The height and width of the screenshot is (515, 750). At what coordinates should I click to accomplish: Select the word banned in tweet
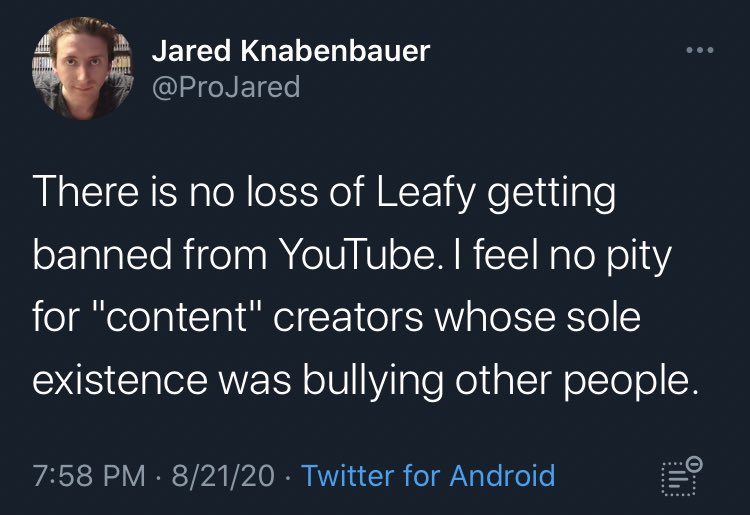102,254
